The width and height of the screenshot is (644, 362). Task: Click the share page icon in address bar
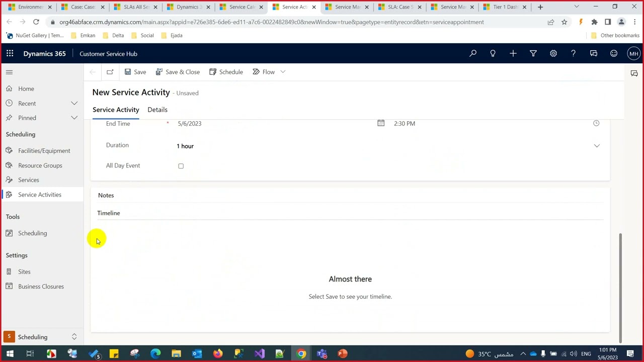pos(551,22)
